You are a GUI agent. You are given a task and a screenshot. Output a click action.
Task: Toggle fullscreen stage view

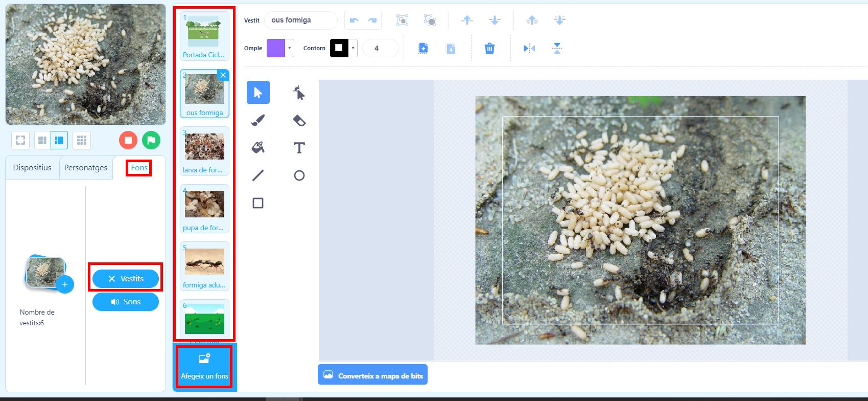coord(20,140)
